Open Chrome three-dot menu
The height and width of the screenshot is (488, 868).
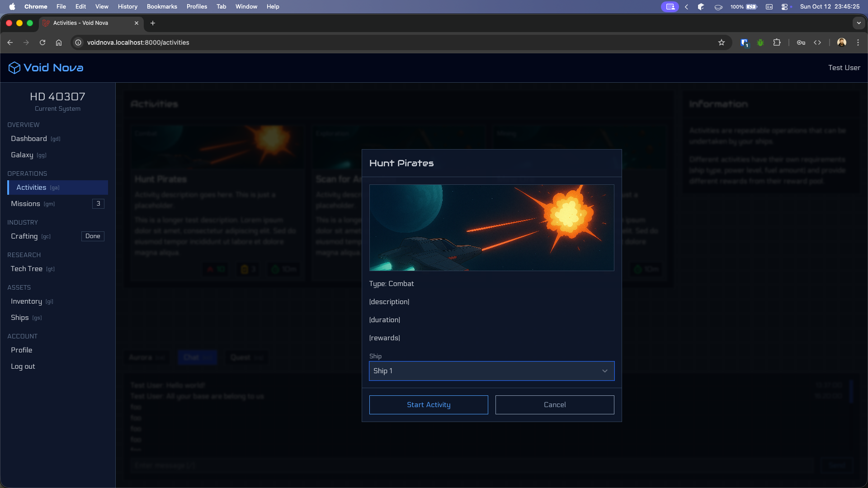(858, 42)
